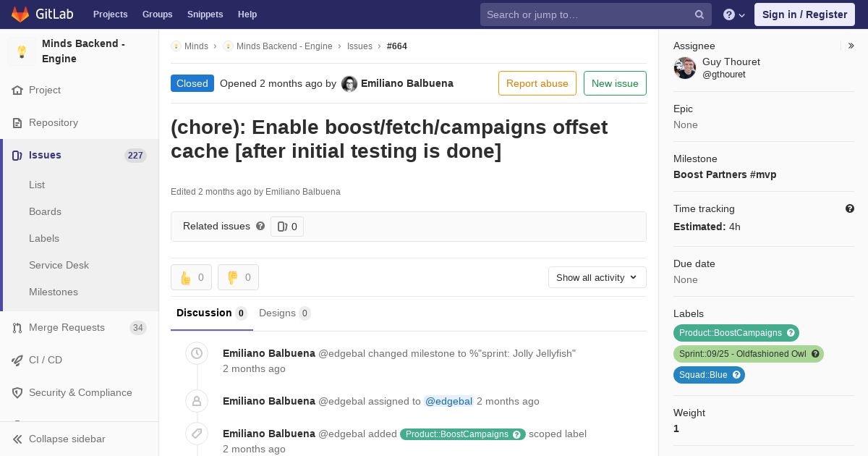Open Service Desk
The height and width of the screenshot is (456, 868).
pos(59,265)
